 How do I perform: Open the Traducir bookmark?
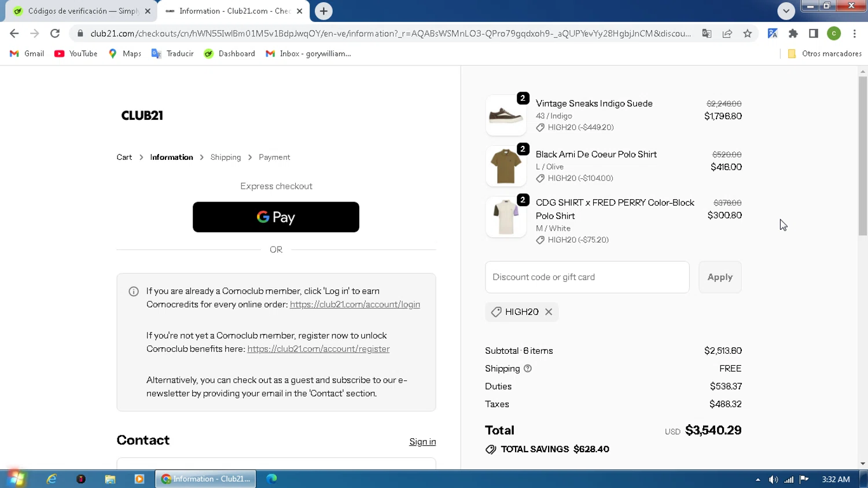pos(172,53)
